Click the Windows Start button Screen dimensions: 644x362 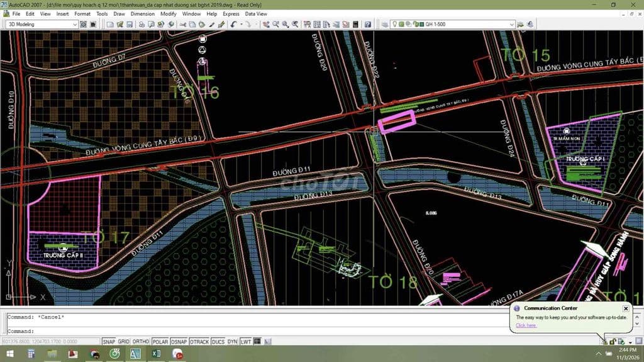point(10,354)
